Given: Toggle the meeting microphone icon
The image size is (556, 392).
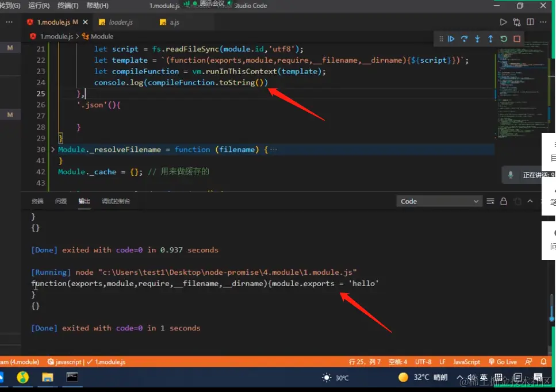Looking at the screenshot, I should pos(510,175).
